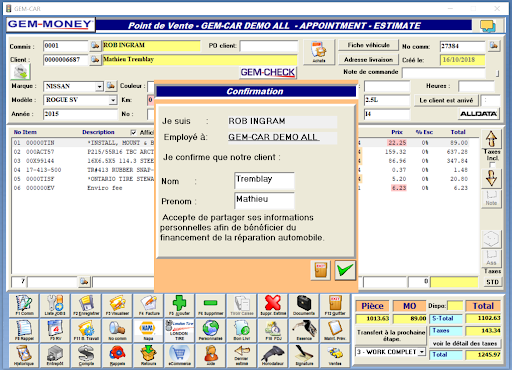Click the Note de commande field

(x=444, y=73)
